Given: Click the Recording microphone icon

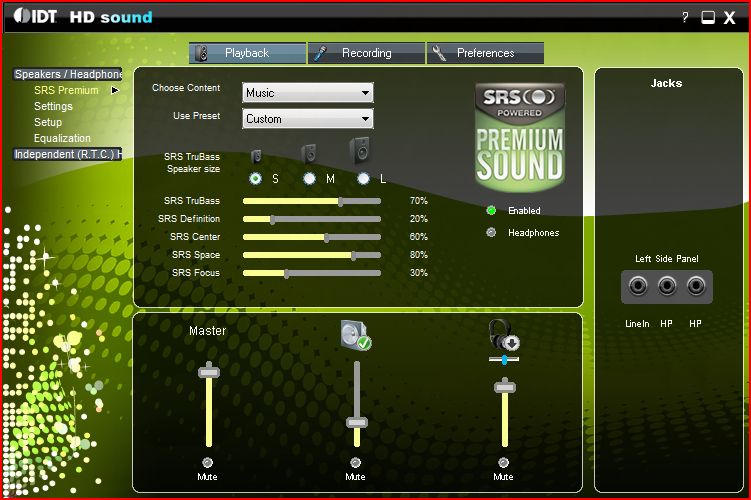Looking at the screenshot, I should tap(319, 53).
